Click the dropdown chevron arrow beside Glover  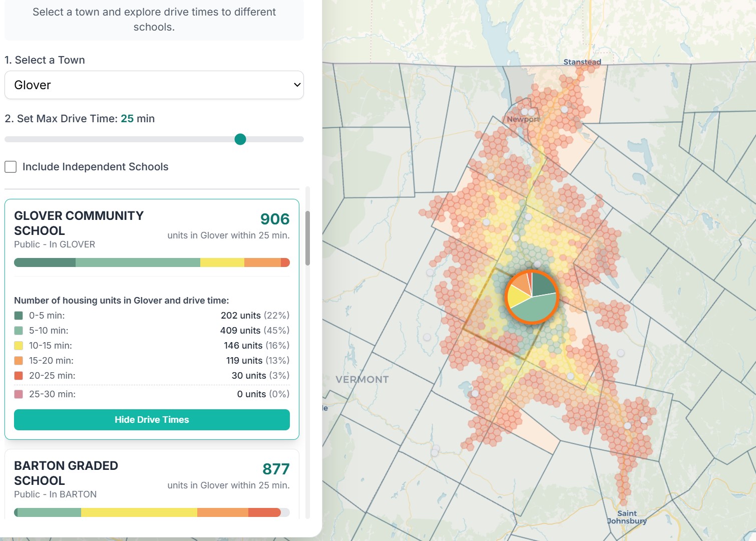297,85
